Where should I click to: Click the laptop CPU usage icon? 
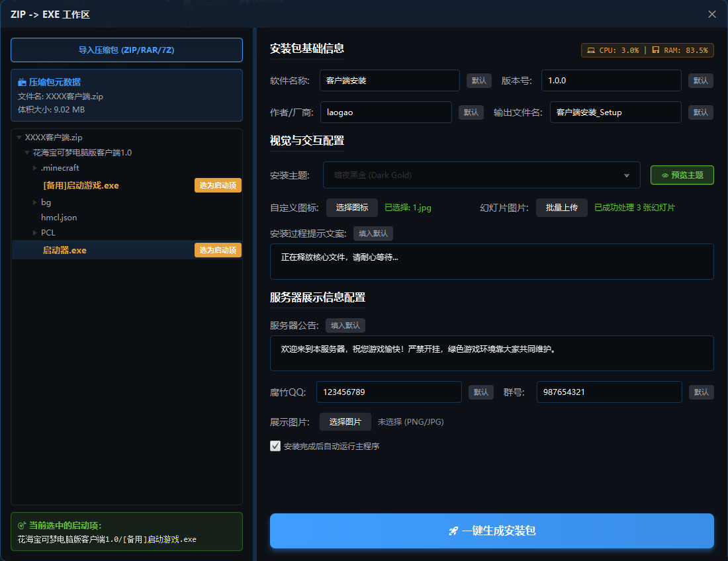pos(590,50)
